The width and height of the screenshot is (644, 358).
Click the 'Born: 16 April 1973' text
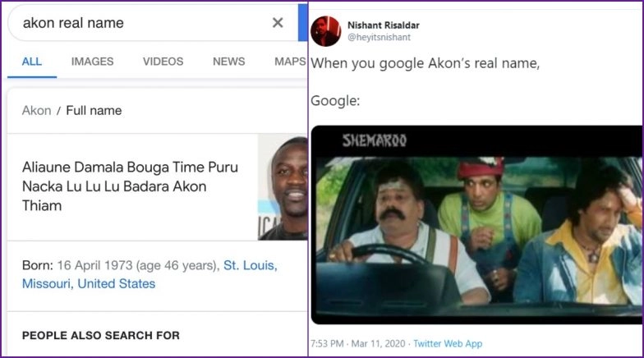coord(77,265)
